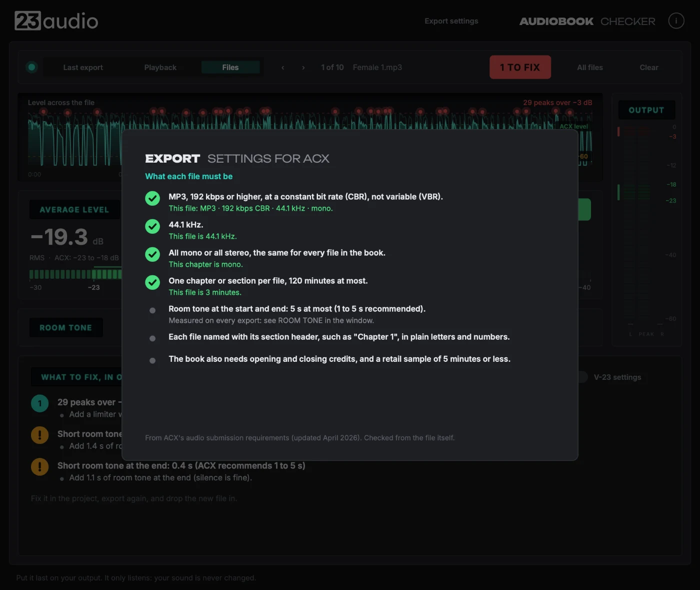Click the OUTPUT meter label
The width and height of the screenshot is (700, 590).
point(646,110)
